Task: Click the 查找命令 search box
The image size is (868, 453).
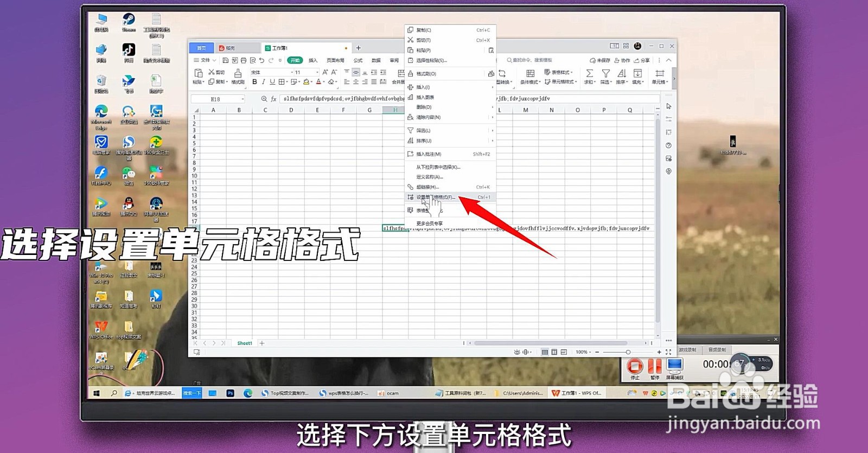Action: [529, 60]
